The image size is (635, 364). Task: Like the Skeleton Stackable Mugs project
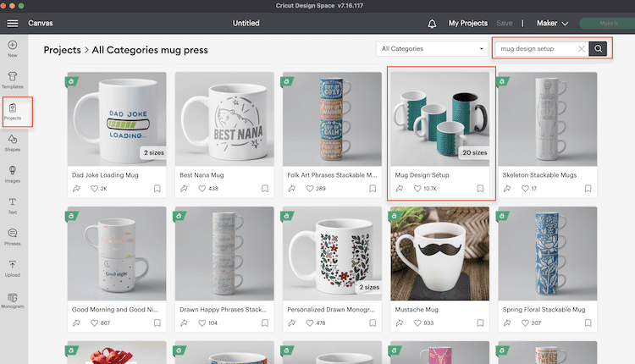(525, 188)
